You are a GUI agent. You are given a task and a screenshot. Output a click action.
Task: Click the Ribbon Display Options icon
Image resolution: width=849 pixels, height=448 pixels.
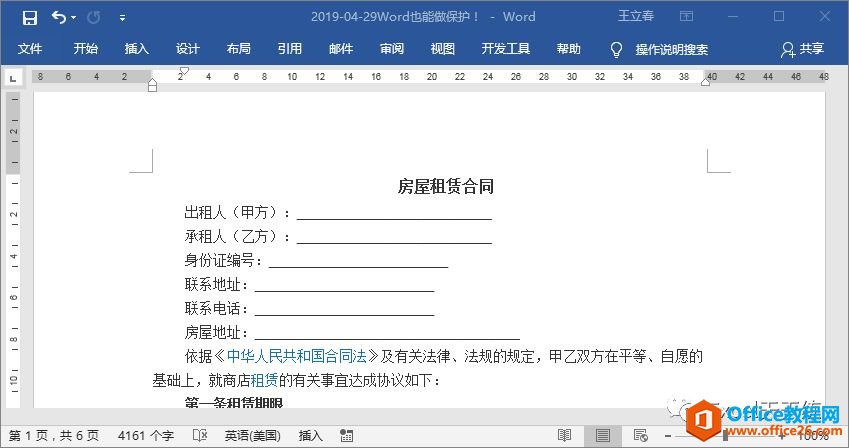pyautogui.click(x=686, y=16)
